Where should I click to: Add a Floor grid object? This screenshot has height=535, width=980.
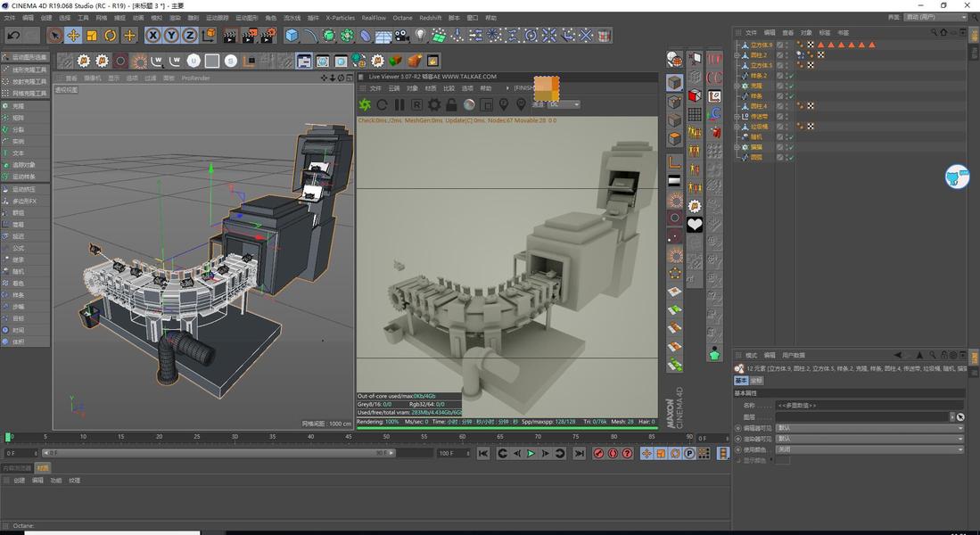[383, 36]
